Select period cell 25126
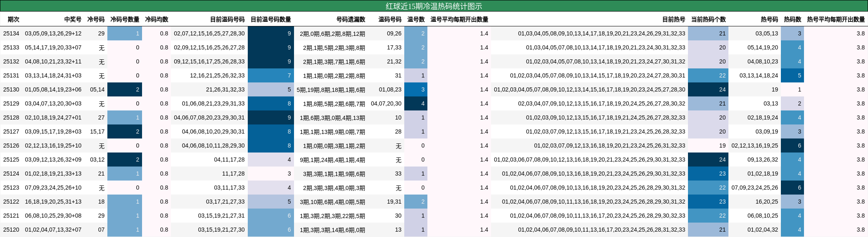Image resolution: width=868 pixels, height=237 pixels. coord(11,145)
